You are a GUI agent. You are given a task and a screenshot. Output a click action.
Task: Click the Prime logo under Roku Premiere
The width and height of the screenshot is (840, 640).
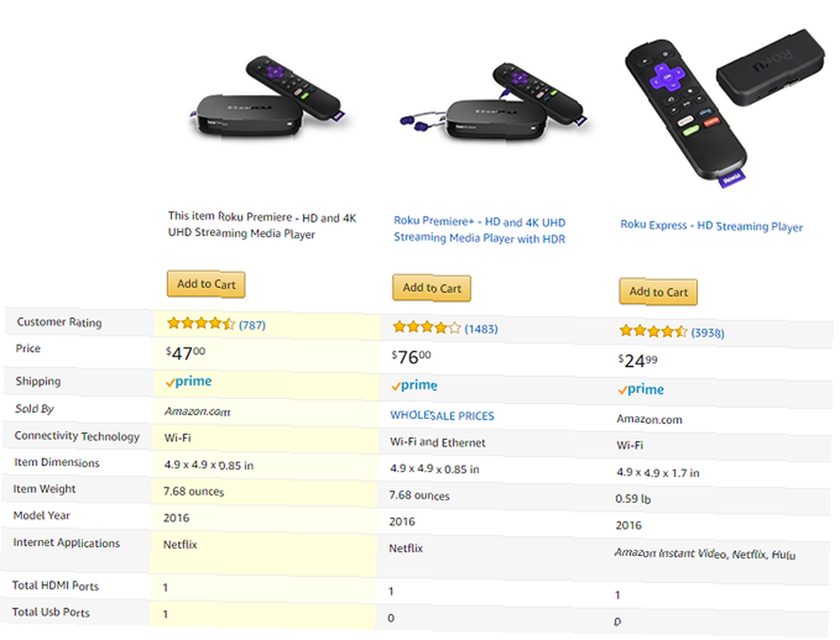point(188,381)
